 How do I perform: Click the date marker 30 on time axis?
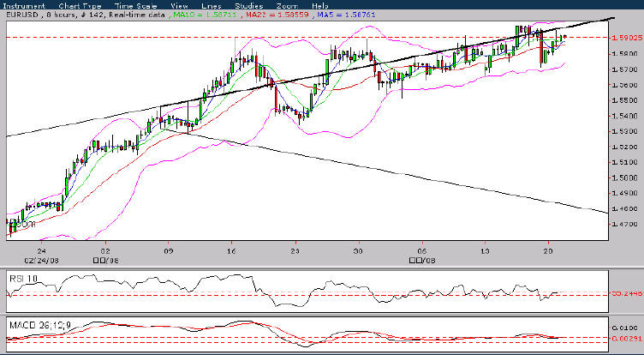pos(359,250)
